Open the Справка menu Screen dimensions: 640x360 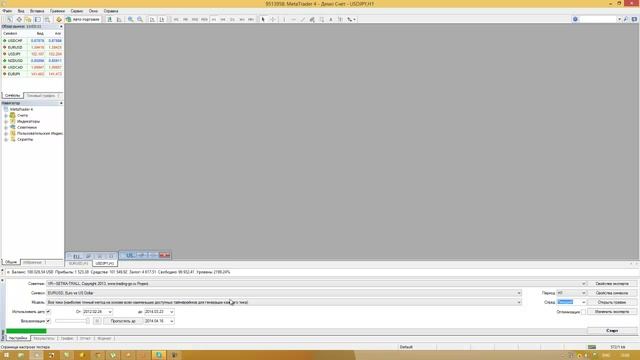pyautogui.click(x=111, y=11)
